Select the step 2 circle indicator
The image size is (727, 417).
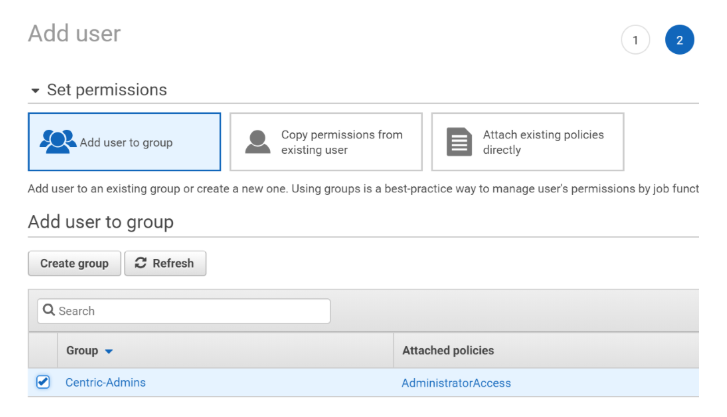pos(679,40)
